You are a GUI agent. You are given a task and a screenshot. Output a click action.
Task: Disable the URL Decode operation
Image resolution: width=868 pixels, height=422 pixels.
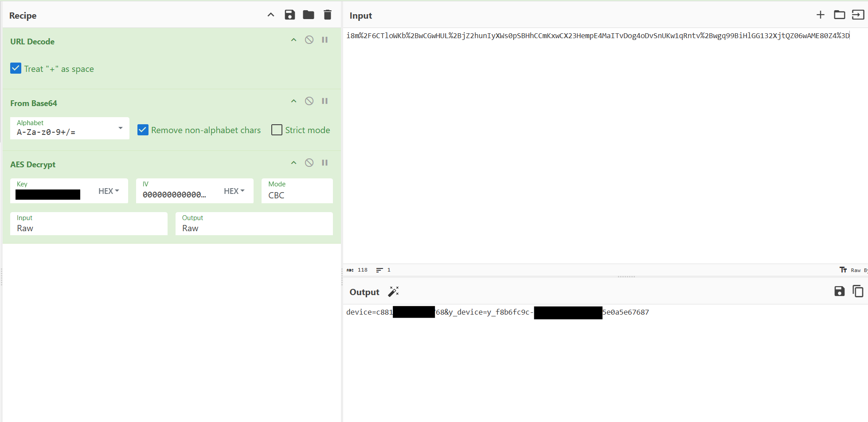pyautogui.click(x=309, y=40)
